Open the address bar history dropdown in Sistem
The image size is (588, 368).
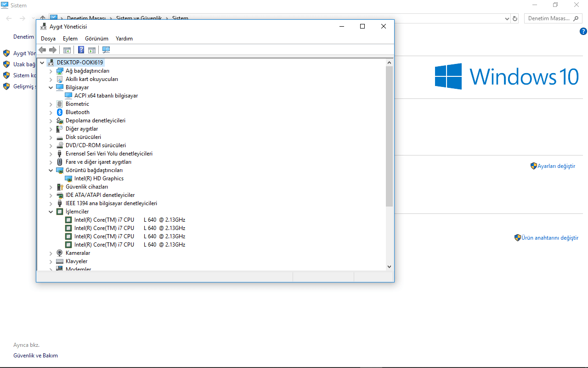507,18
